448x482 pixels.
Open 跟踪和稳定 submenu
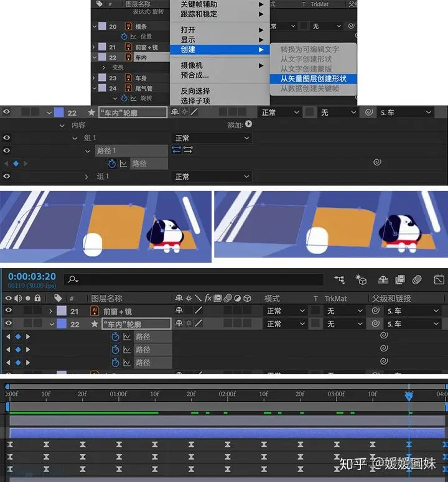click(x=221, y=14)
